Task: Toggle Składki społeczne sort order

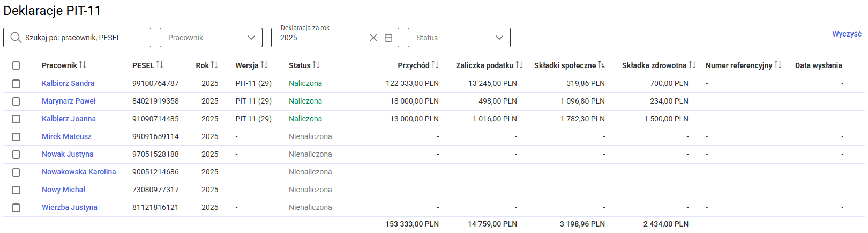Action: coord(602,65)
